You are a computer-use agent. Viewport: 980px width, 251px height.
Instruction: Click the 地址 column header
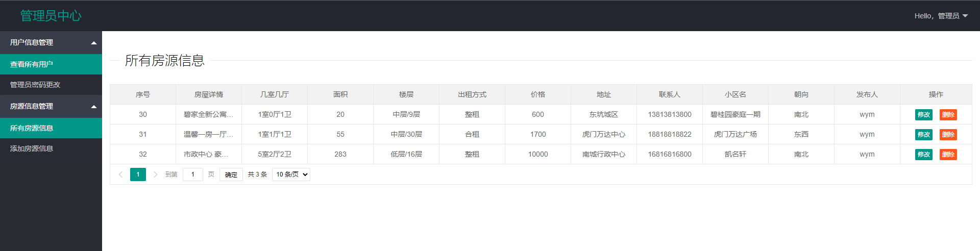604,94
